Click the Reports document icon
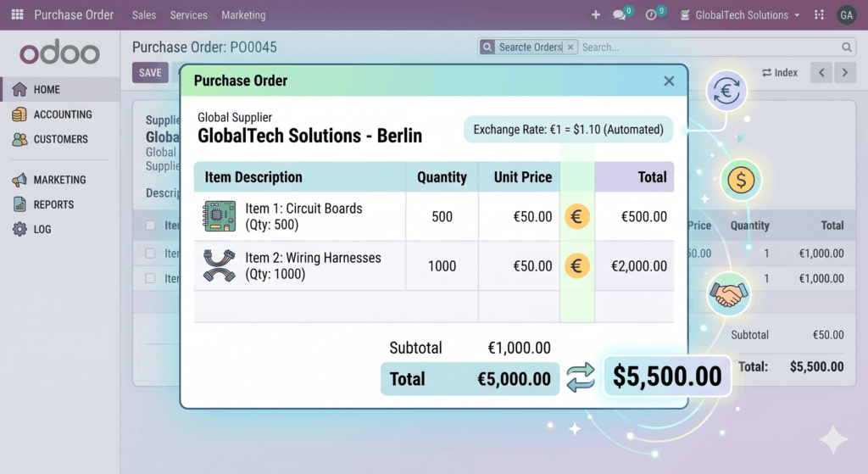Screen dimensions: 868x474 pos(19,204)
